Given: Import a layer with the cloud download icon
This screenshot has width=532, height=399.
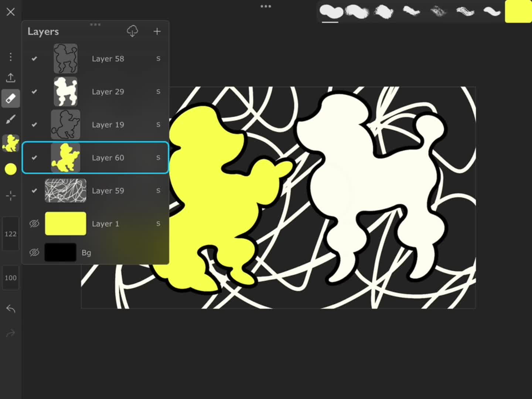Looking at the screenshot, I should click(x=132, y=31).
